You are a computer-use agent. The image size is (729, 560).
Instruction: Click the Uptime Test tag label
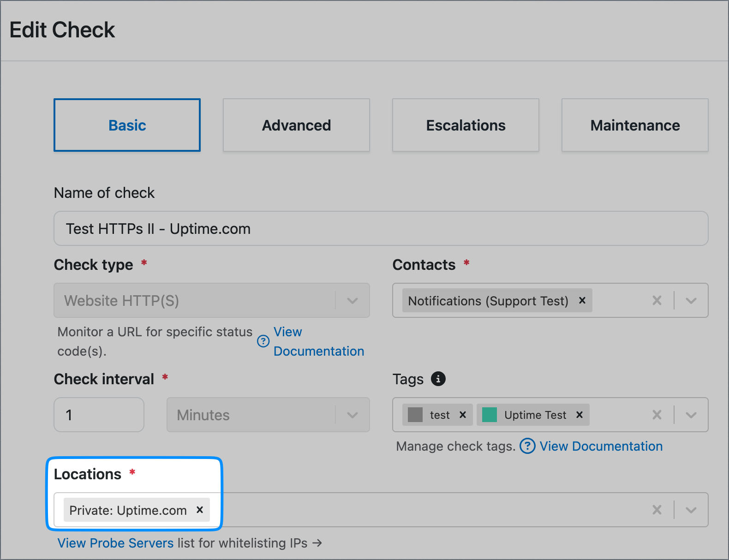(x=535, y=415)
